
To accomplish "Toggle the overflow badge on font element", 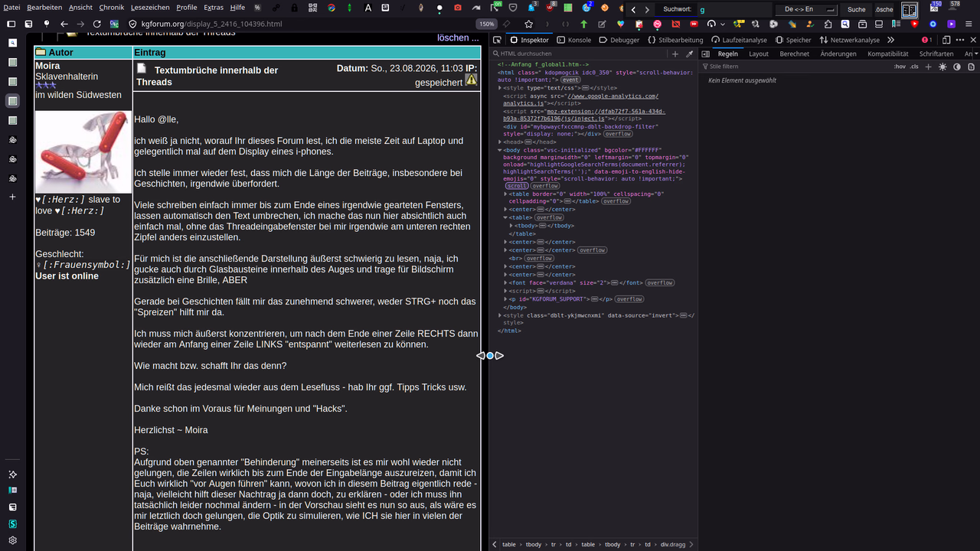I will click(x=658, y=283).
